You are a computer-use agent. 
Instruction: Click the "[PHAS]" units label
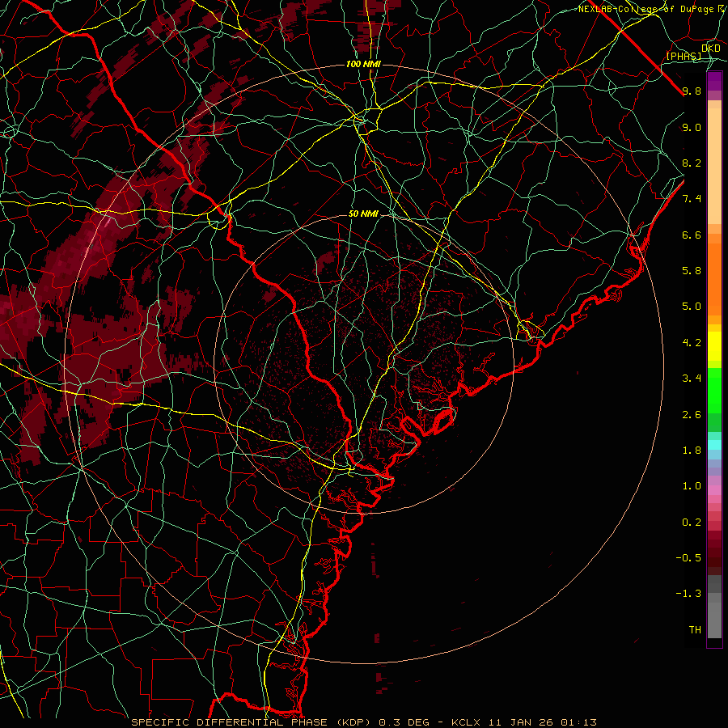pos(684,57)
